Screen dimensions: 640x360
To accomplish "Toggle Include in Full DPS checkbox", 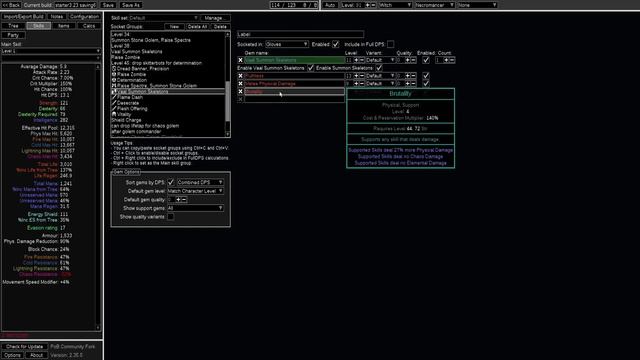I will pos(391,44).
